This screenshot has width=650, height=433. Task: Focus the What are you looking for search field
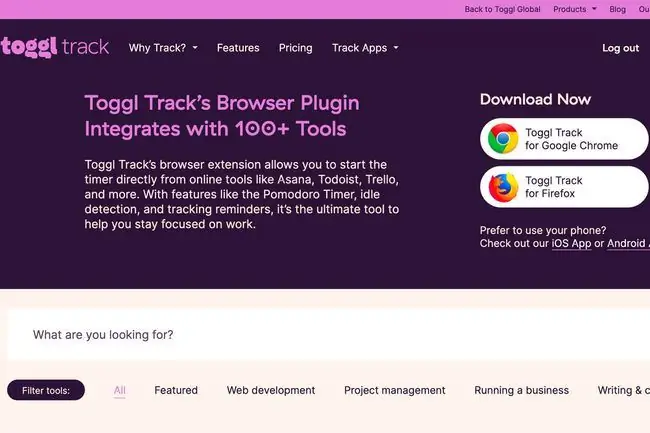pyautogui.click(x=329, y=334)
